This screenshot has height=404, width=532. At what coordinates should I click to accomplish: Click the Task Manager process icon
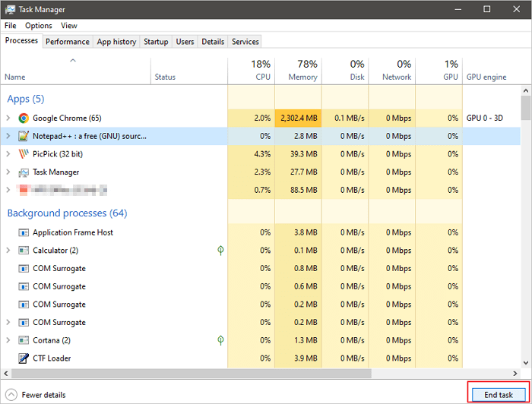tap(24, 172)
